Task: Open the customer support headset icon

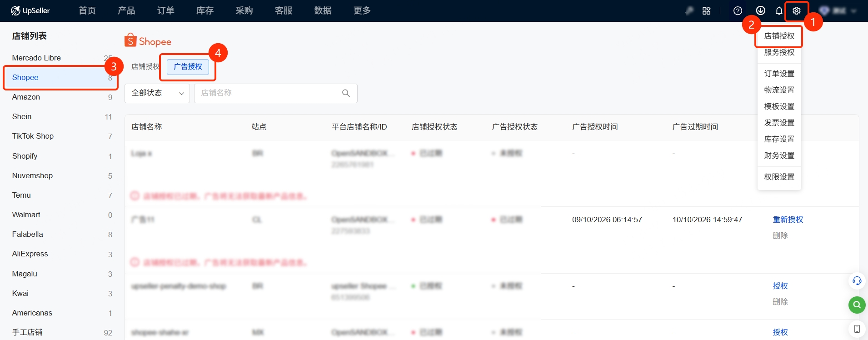Action: [x=857, y=281]
